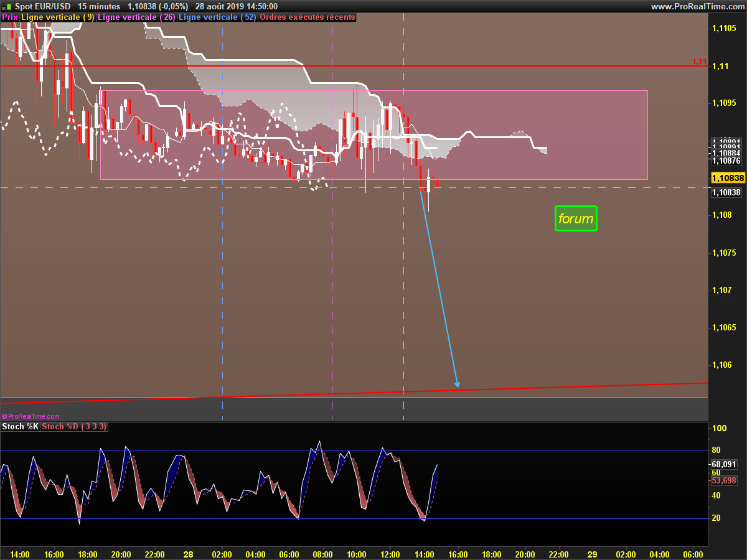Click the 1,1065 price axis label

click(x=725, y=327)
